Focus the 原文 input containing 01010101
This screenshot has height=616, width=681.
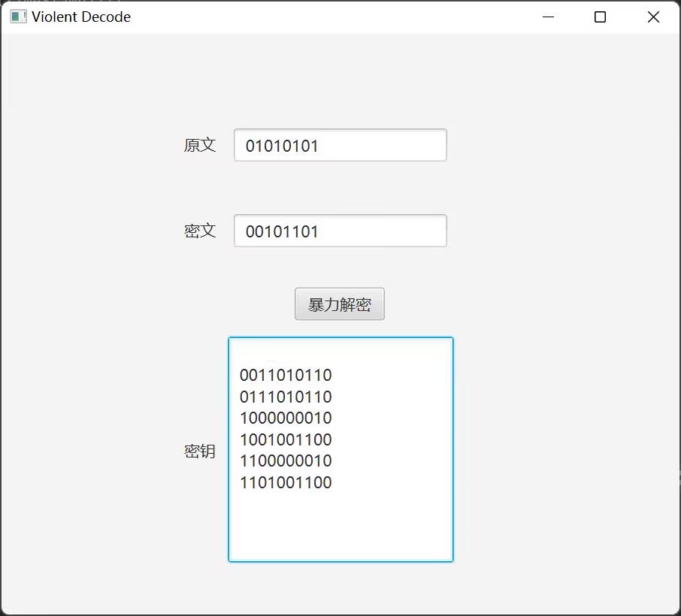(340, 146)
